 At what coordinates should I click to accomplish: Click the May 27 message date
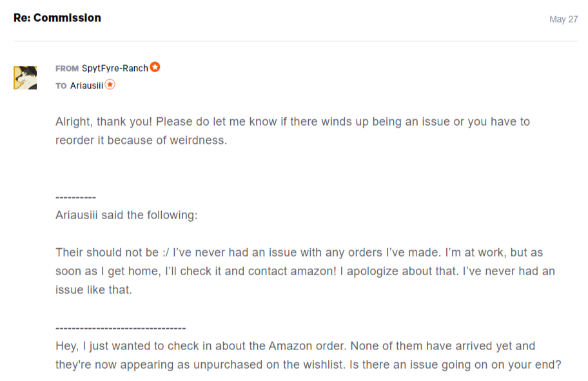coord(563,19)
